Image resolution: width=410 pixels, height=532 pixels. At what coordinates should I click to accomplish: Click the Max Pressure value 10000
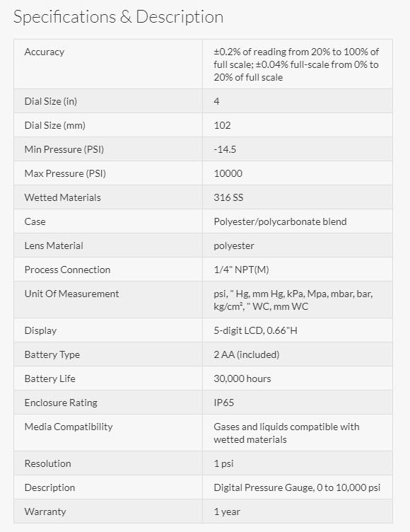click(228, 173)
